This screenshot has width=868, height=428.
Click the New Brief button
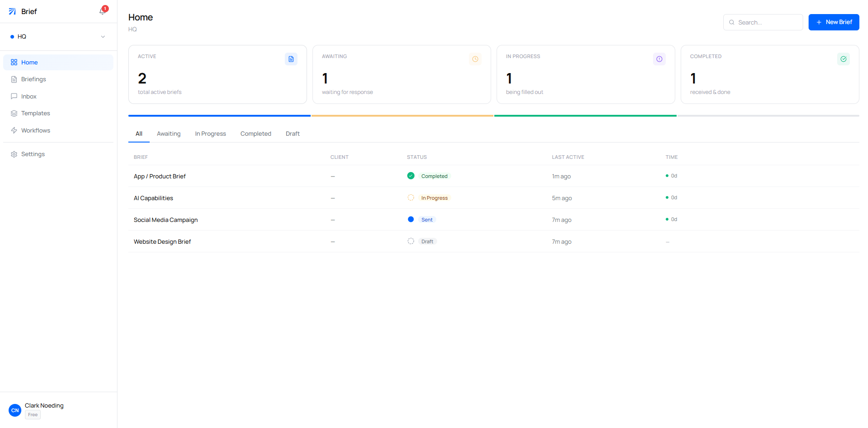coord(834,22)
